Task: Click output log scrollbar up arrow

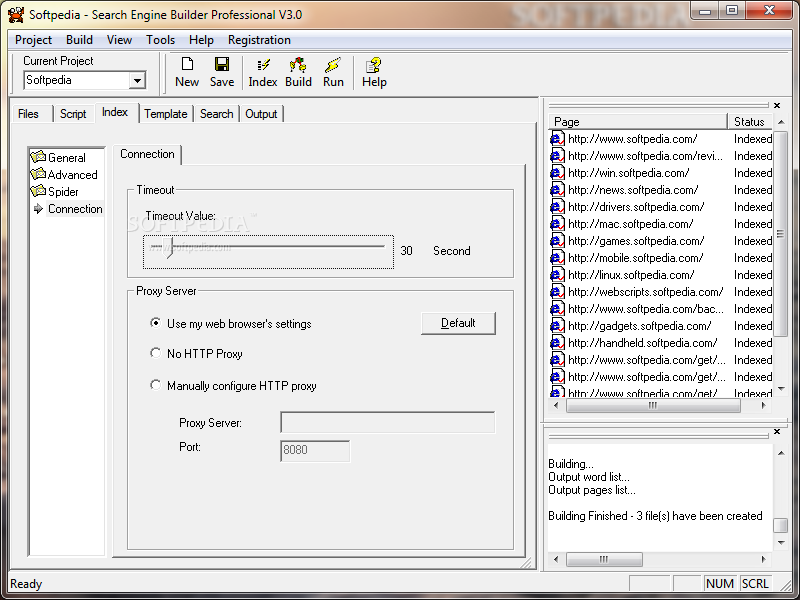Action: tap(782, 453)
